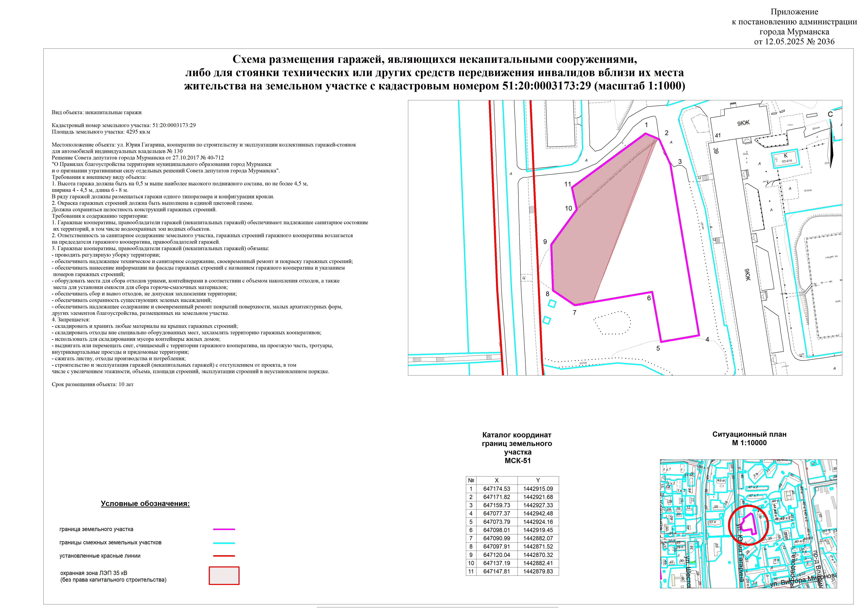
Task: Click the magenta parcel boundary legend line
Action: pyautogui.click(x=224, y=529)
